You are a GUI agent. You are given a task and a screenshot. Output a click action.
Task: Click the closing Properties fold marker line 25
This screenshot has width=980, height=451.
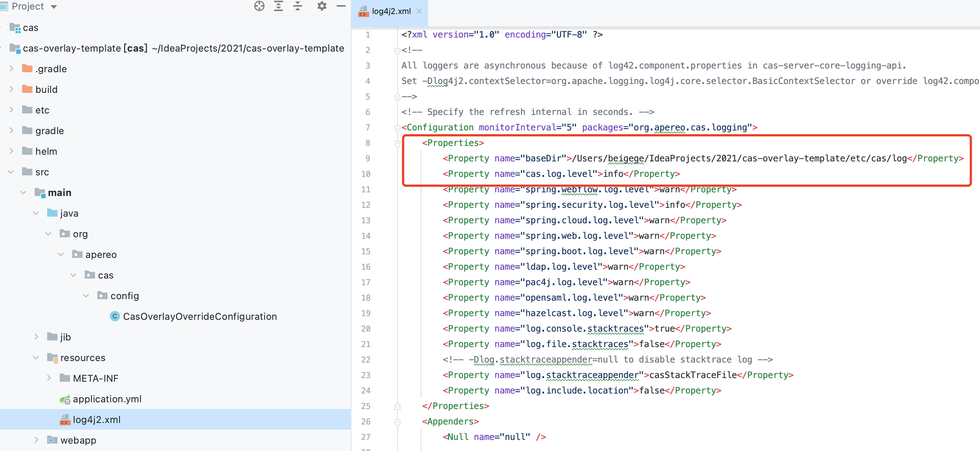(x=397, y=406)
